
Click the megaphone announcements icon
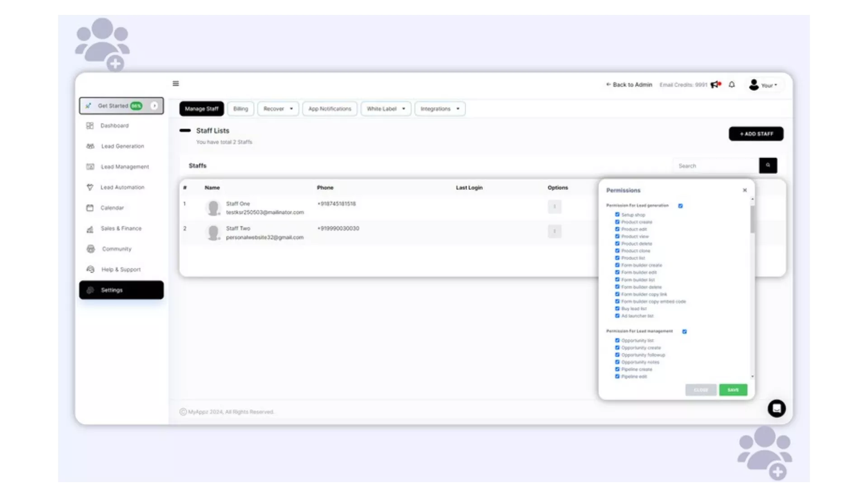[x=715, y=84]
